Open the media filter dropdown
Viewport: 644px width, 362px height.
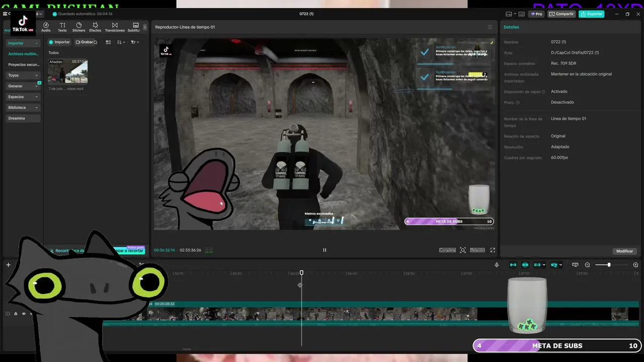click(x=134, y=42)
